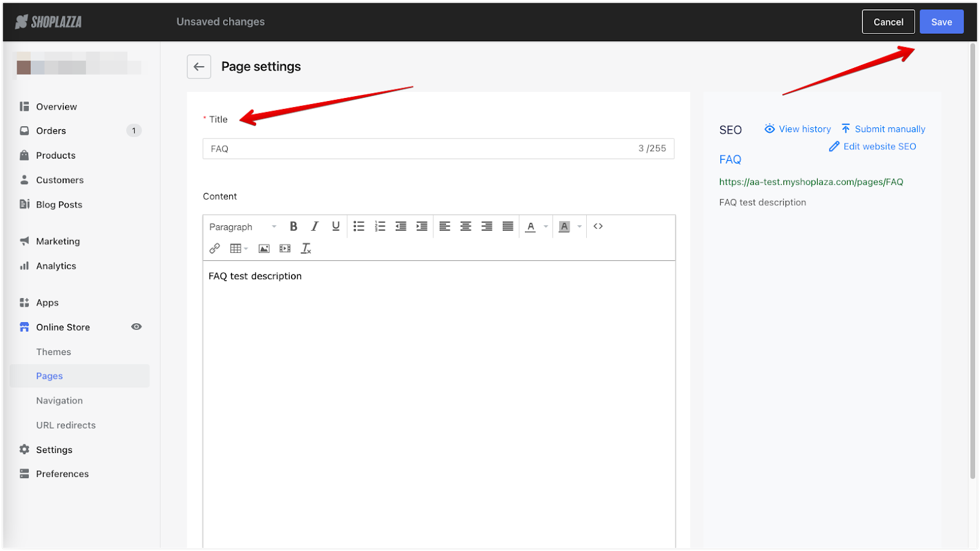Apply underline formatting
Image resolution: width=980 pixels, height=551 pixels.
336,227
